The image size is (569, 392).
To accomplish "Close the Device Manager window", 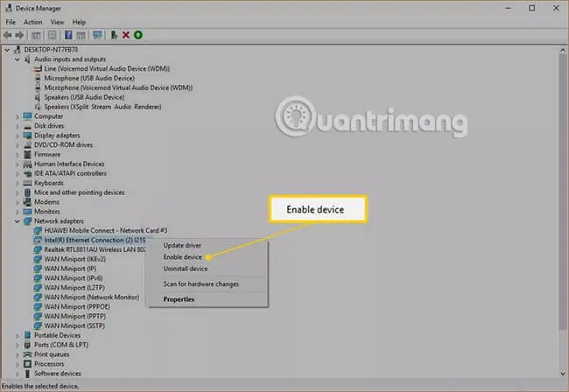I will (x=556, y=8).
